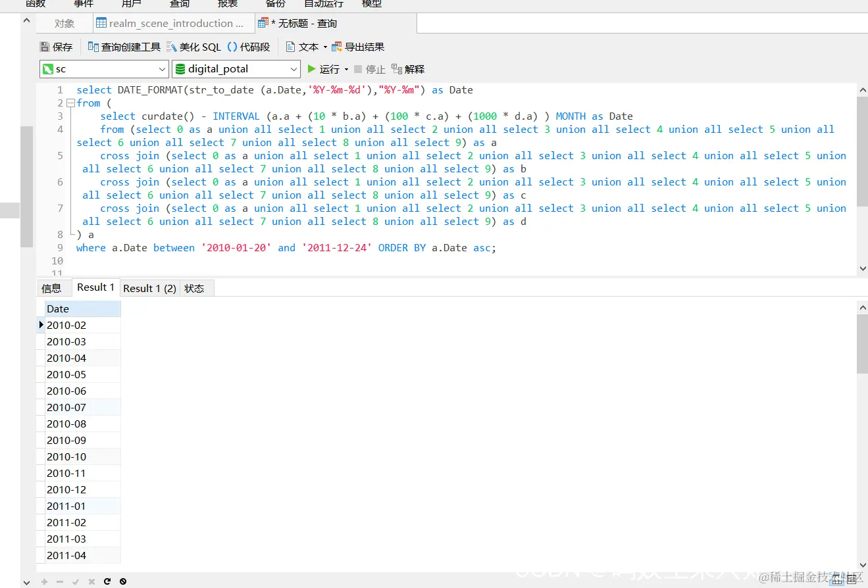Insert a 代码段 code snippet
The image size is (868, 588).
pyautogui.click(x=249, y=47)
